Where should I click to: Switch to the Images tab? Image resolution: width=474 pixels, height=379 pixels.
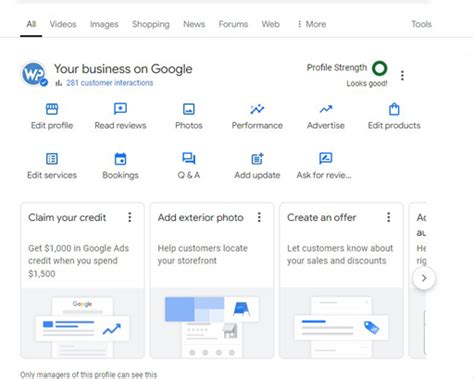[x=104, y=24]
